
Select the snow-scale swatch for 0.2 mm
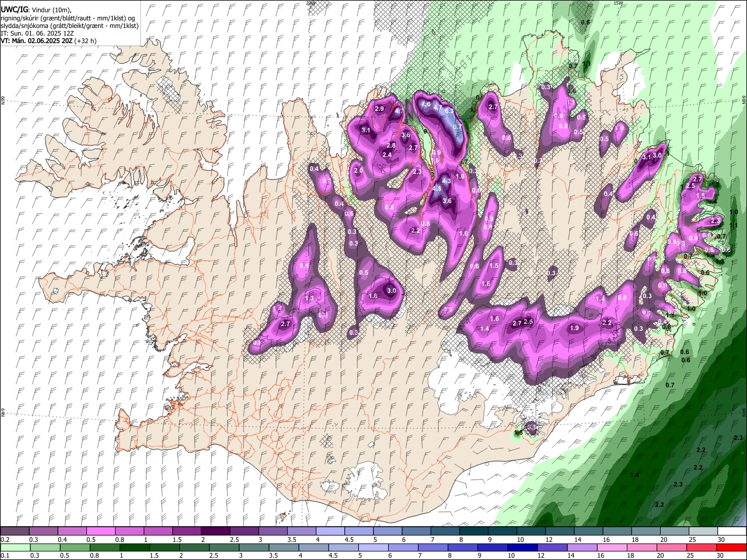pos(15,531)
